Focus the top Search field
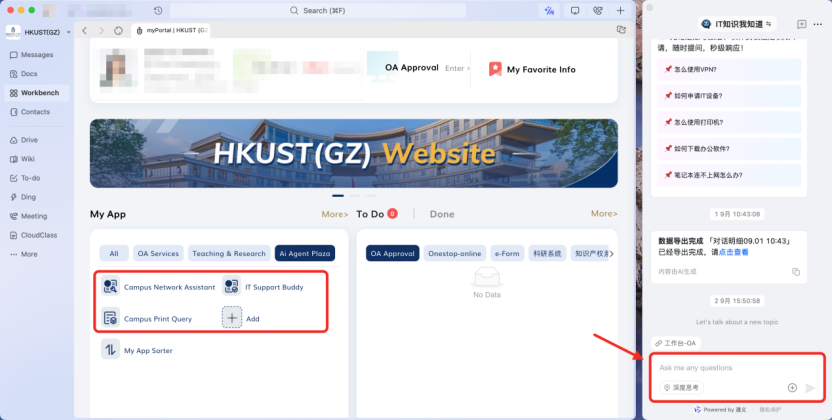The width and height of the screenshot is (832, 420). point(317,11)
